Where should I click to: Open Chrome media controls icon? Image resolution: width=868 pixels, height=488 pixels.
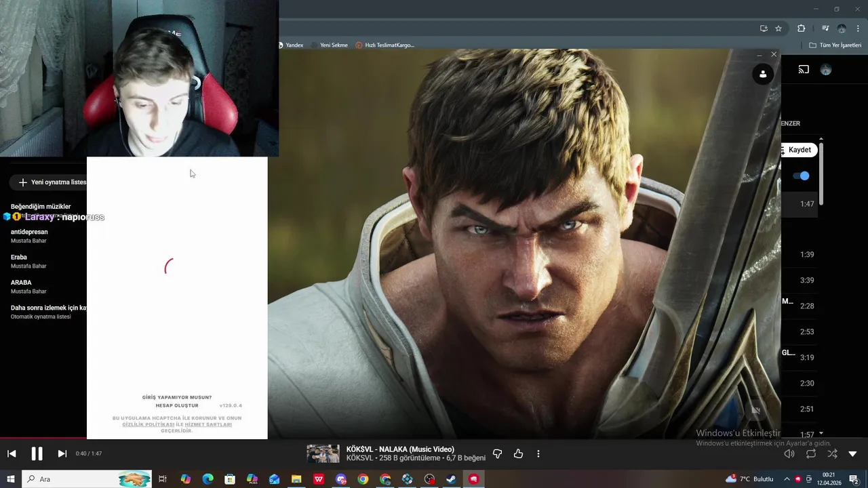pos(825,28)
